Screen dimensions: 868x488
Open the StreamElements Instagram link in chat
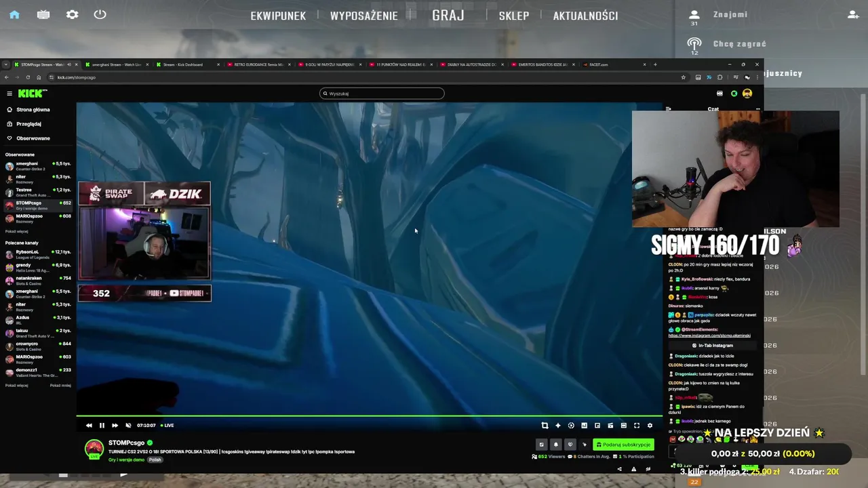[x=709, y=335]
